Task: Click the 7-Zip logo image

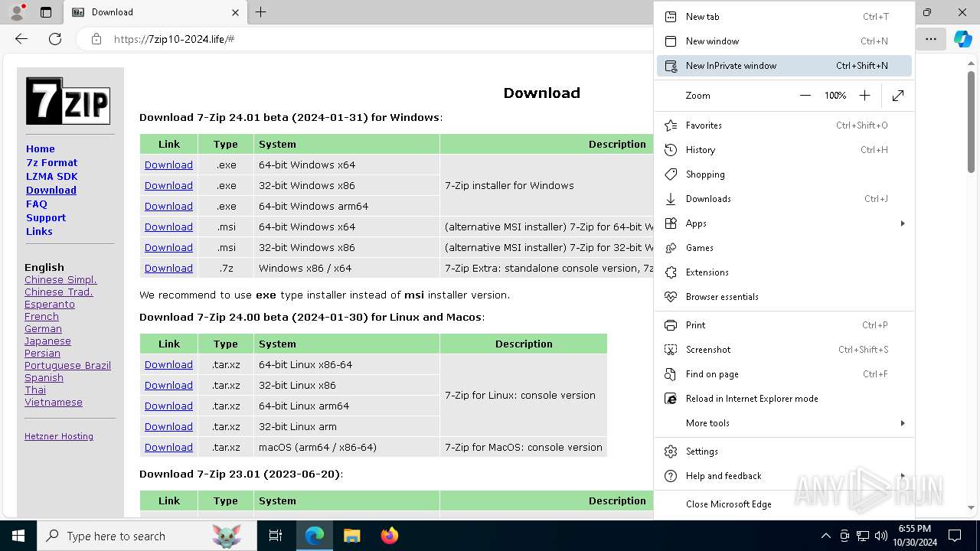Action: (68, 100)
